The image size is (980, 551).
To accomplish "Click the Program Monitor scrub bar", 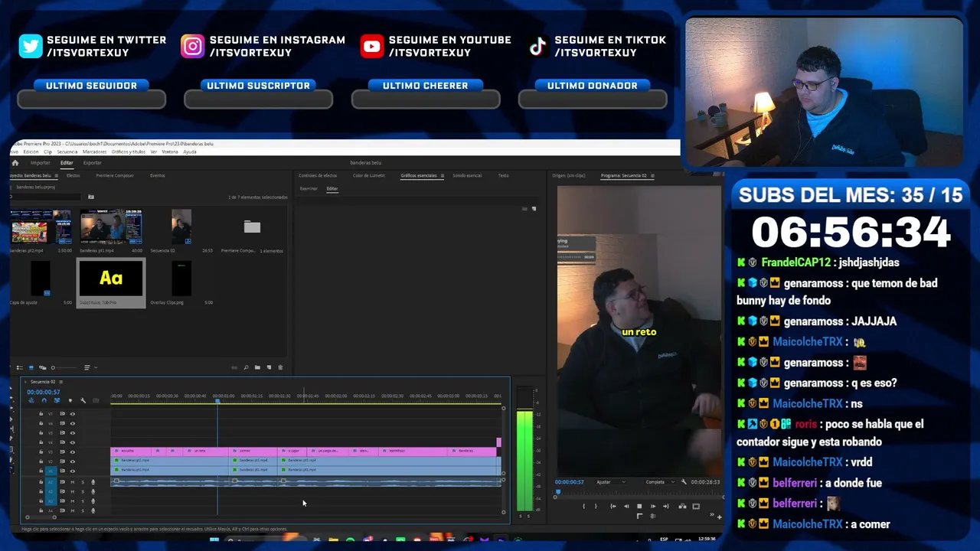I will pos(639,492).
